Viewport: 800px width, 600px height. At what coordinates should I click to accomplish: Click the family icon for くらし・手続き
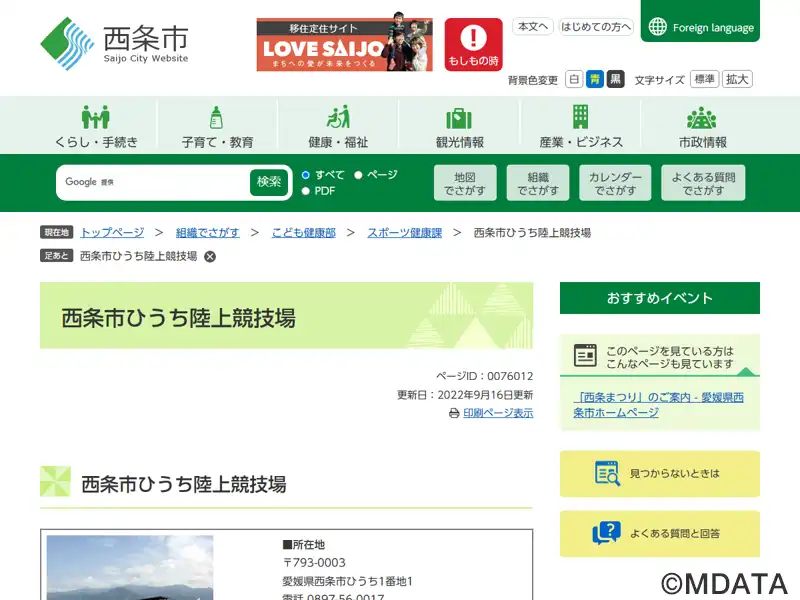point(96,117)
